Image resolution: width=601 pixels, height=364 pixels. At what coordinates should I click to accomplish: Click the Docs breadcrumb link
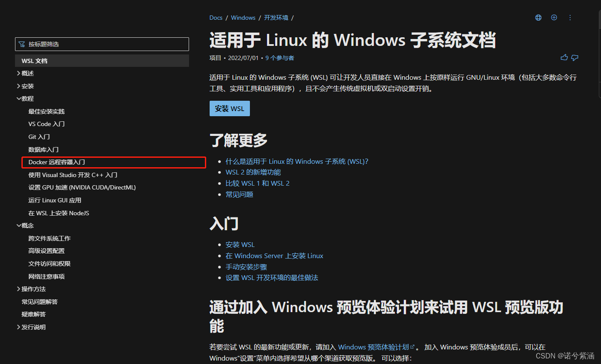click(216, 18)
